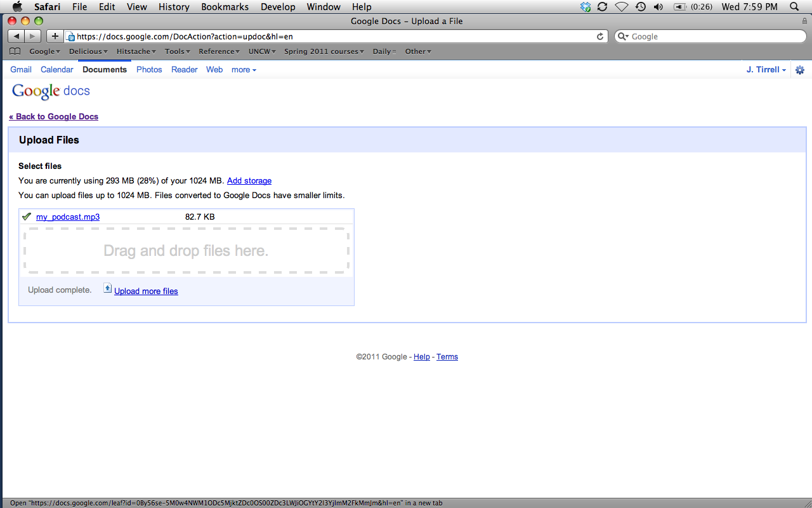Go to Calendar
Image resolution: width=812 pixels, height=508 pixels.
(x=57, y=69)
